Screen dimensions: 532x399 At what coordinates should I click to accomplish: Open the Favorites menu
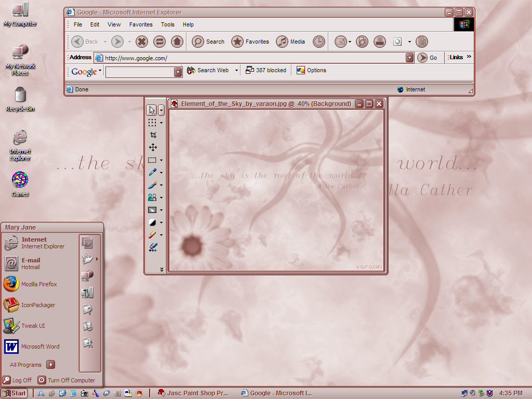[141, 24]
